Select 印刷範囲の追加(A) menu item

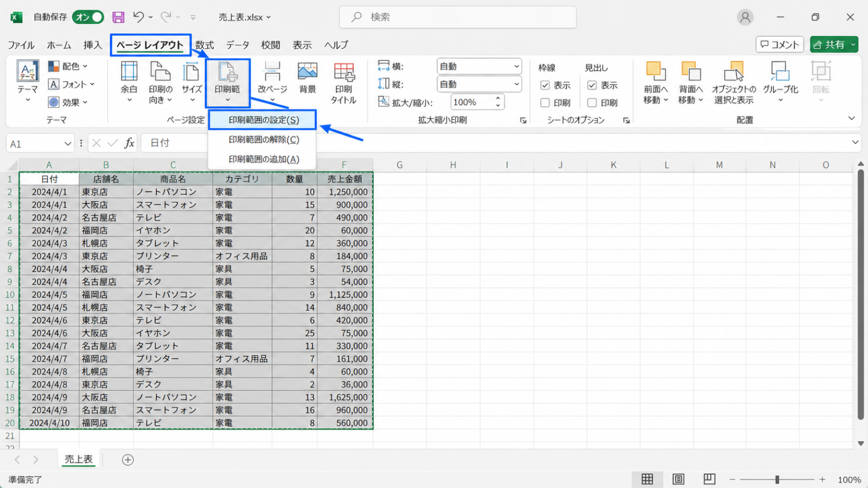(263, 159)
